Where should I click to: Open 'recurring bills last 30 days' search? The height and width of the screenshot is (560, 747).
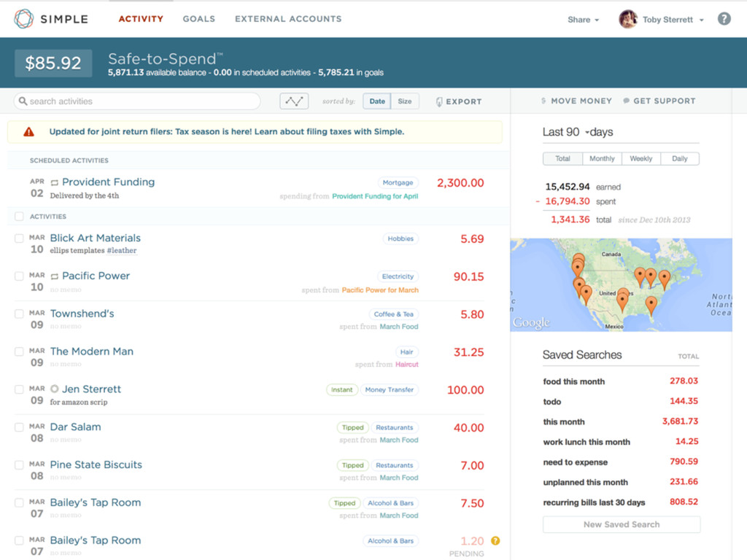click(594, 502)
